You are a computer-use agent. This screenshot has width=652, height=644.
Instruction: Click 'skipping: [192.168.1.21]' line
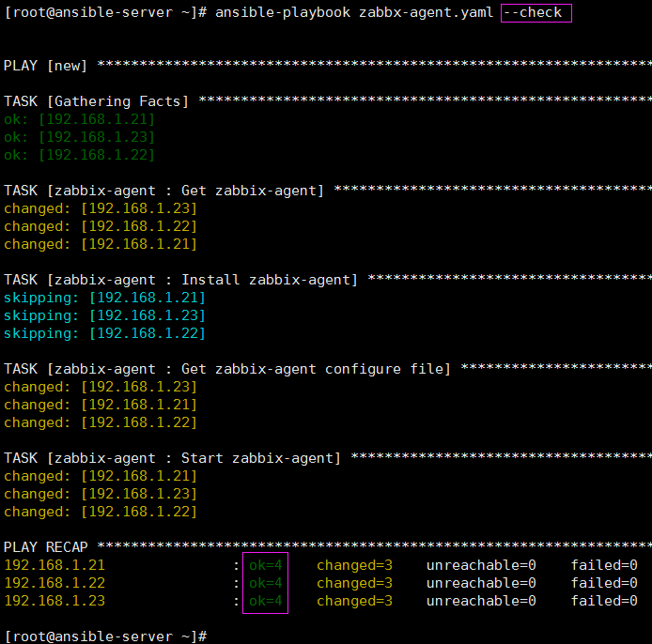point(104,298)
